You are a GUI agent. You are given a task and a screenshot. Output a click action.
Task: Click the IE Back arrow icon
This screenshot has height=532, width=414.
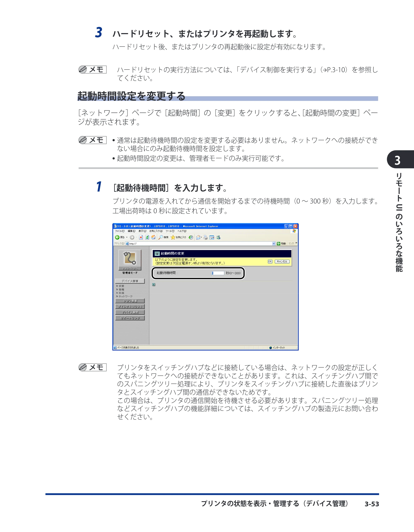point(117,237)
